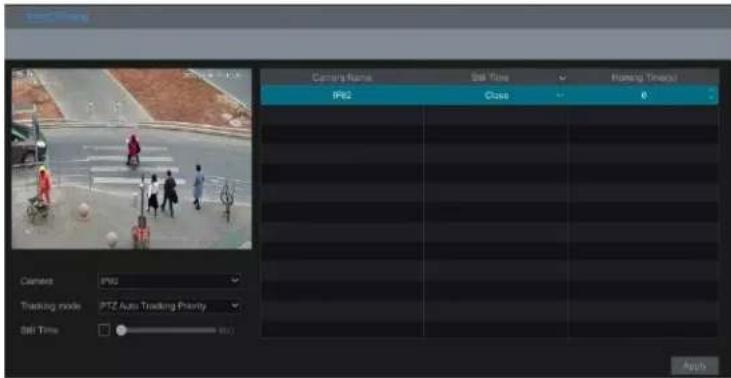The image size is (731, 378).
Task: Open the Camera dropdown below the preview
Action: point(170,281)
